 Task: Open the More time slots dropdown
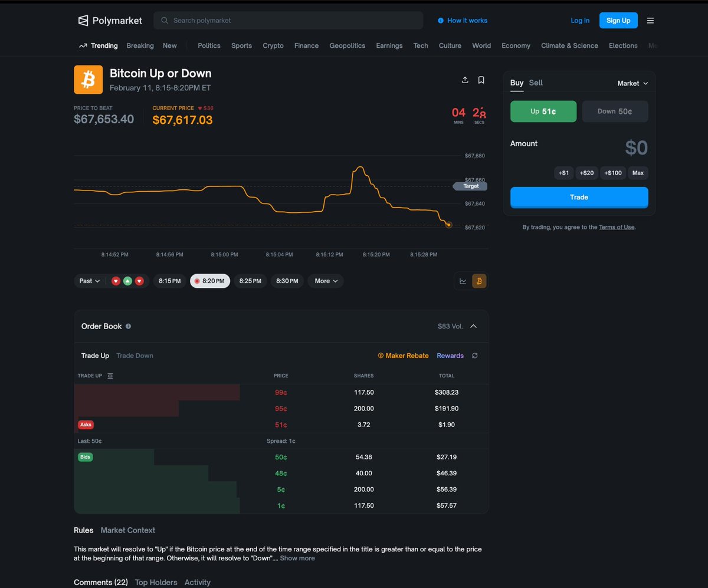(326, 281)
